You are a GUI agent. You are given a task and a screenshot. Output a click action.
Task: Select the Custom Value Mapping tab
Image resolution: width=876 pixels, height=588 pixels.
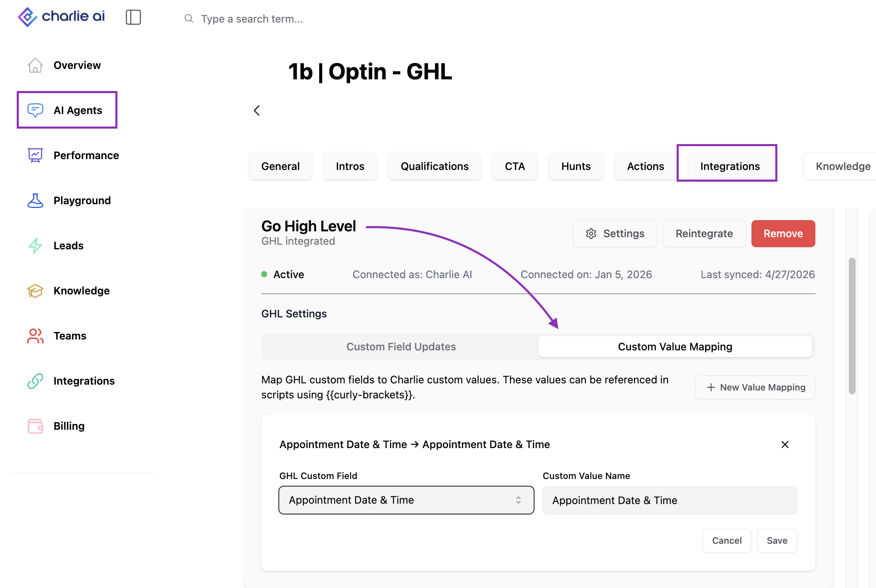675,347
